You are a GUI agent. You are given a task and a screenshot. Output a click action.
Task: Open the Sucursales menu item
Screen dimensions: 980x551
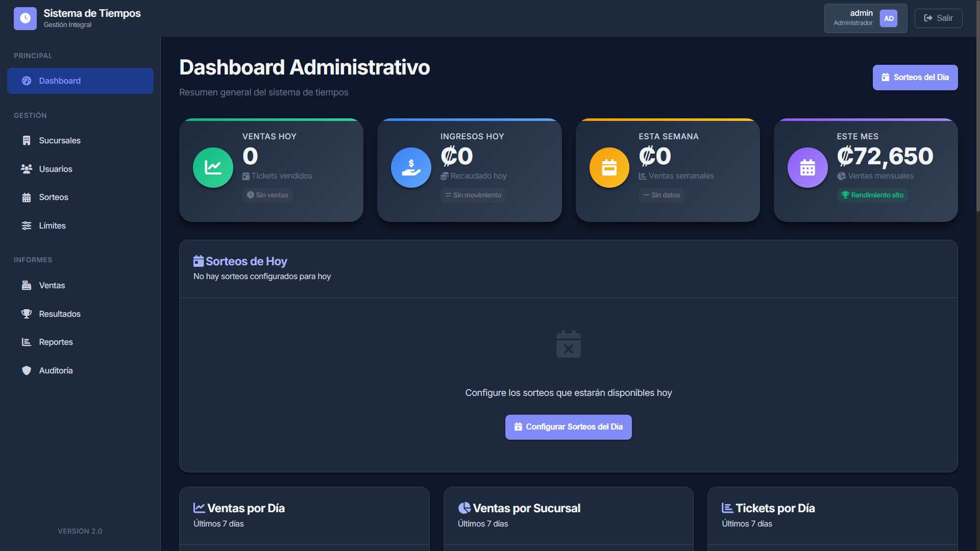coord(60,140)
